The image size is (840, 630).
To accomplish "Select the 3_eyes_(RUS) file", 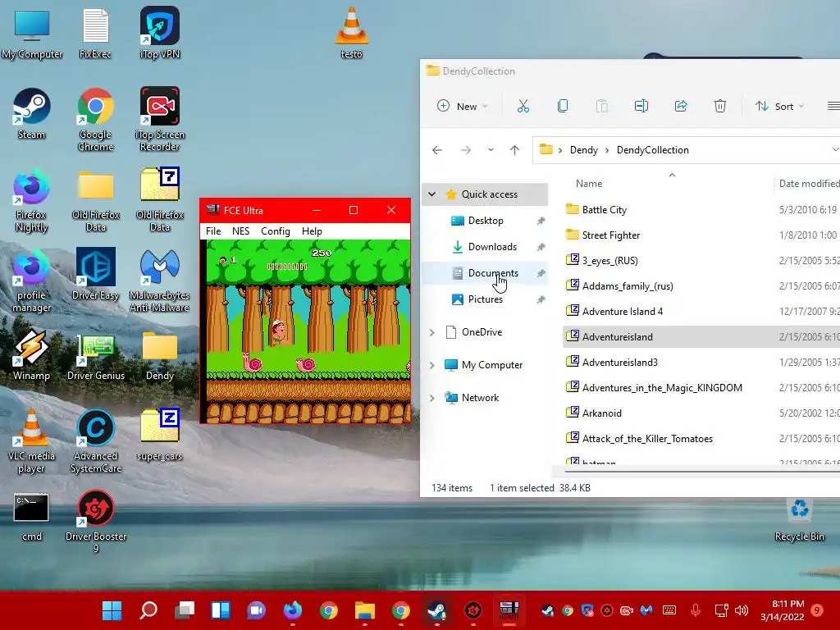I will click(609, 260).
